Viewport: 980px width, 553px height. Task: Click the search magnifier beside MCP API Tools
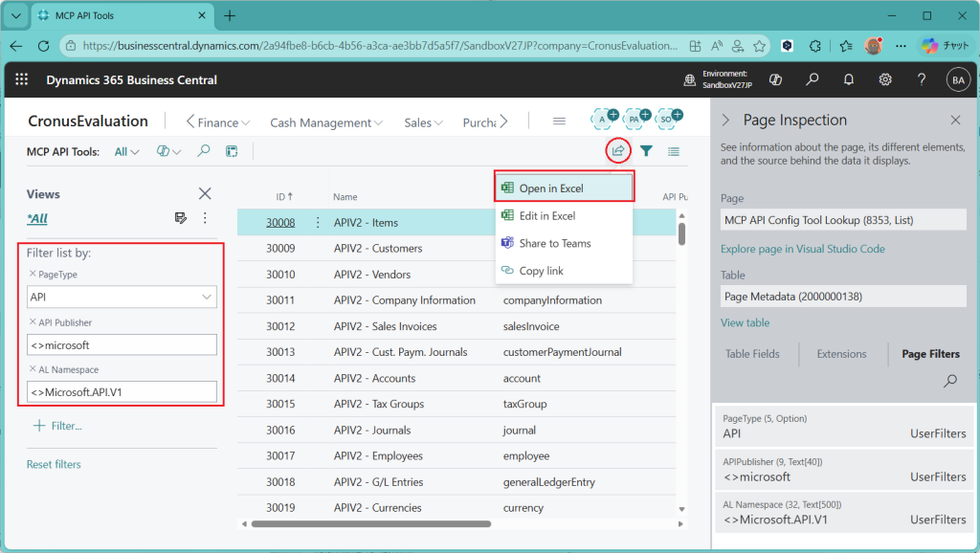[x=204, y=151]
